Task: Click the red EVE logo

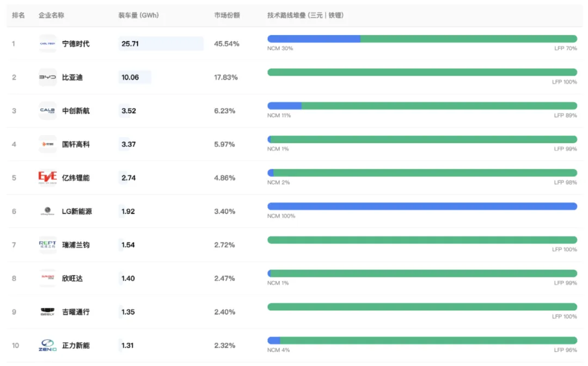Action: click(x=47, y=178)
